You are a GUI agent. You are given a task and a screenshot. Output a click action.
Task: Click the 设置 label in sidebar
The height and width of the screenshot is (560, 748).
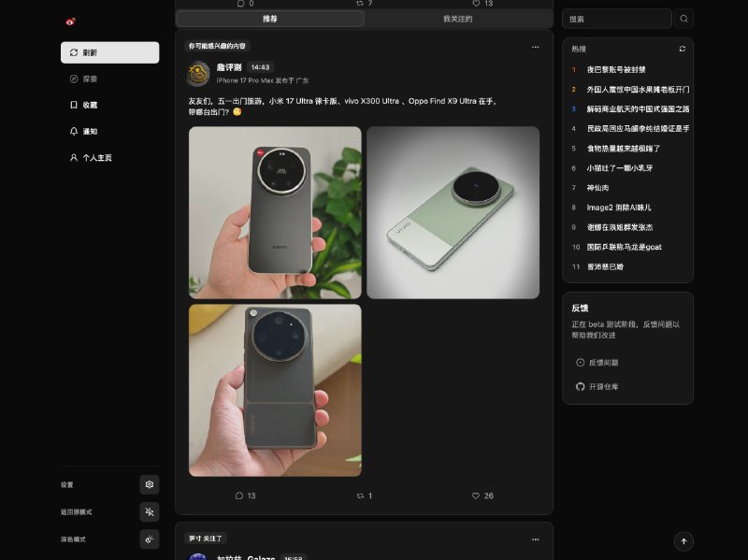tap(66, 484)
